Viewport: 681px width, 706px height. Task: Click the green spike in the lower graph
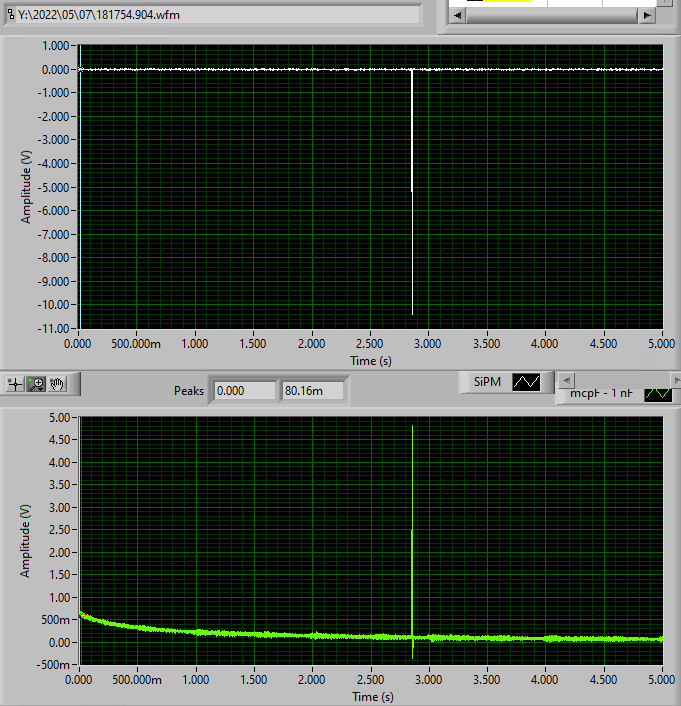click(413, 540)
